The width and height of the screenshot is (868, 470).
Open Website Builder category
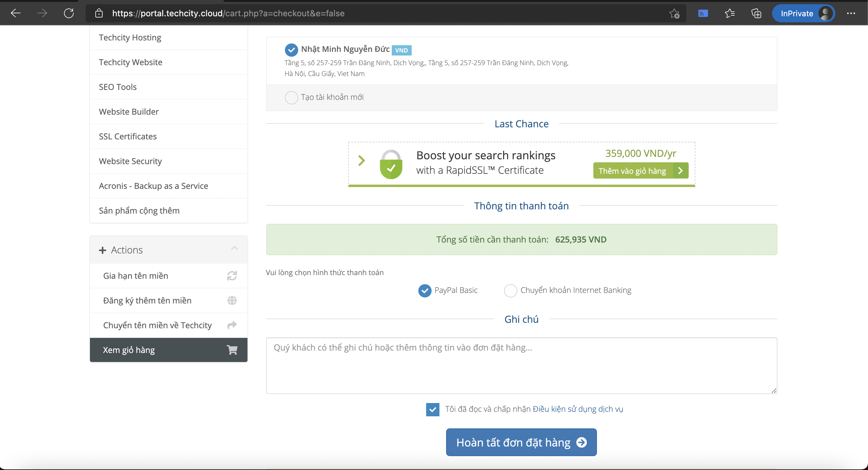pyautogui.click(x=168, y=112)
